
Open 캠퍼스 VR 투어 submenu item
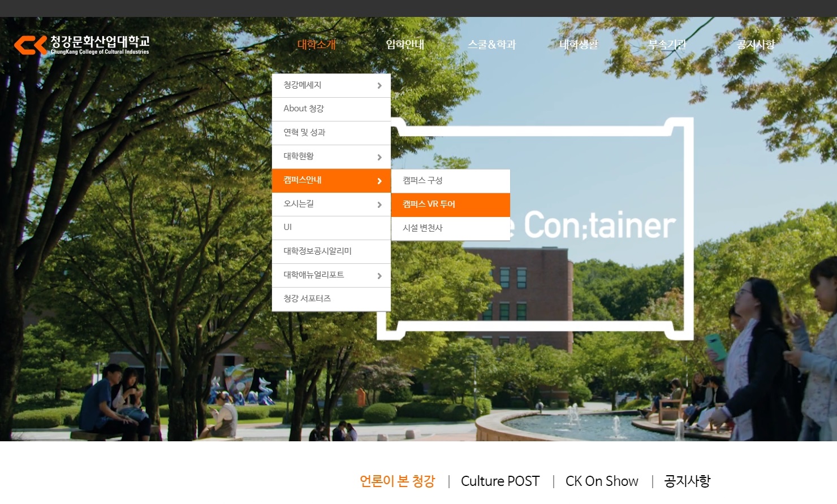[451, 205]
